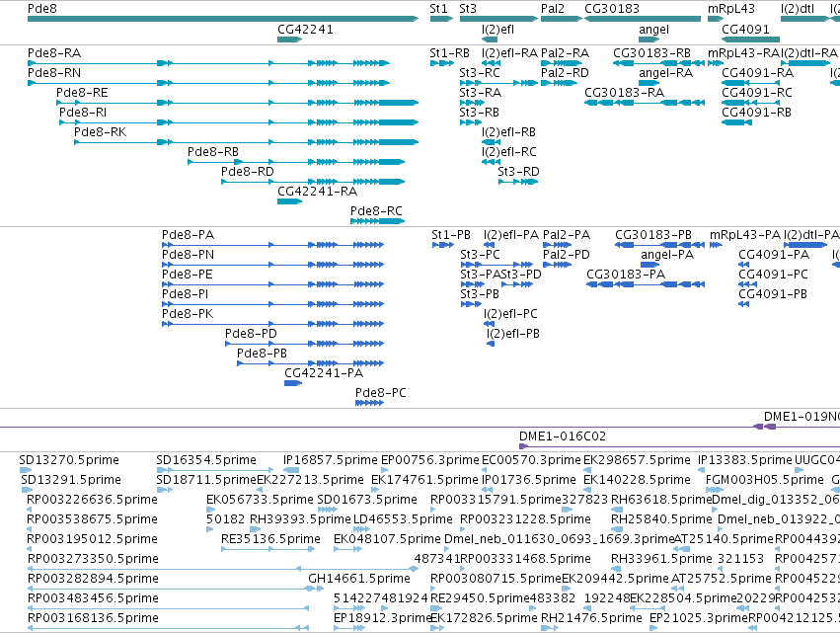This screenshot has width=840, height=633.
Task: Select the St3-RD transcript label
Action: click(x=518, y=172)
